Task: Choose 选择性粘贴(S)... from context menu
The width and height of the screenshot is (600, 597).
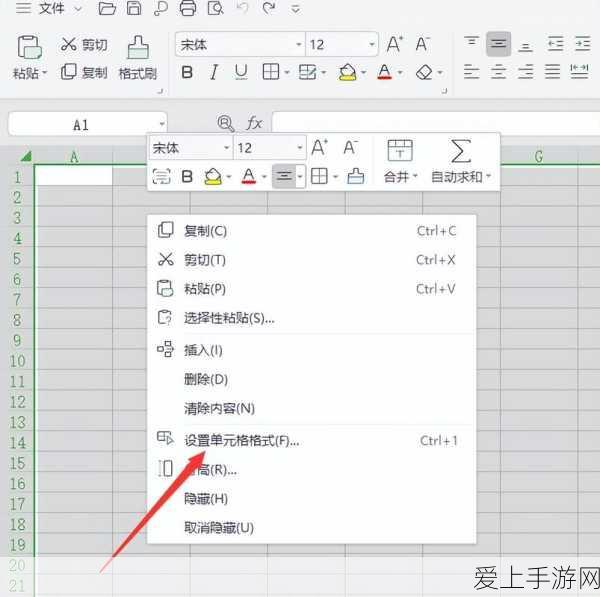Action: click(x=311, y=318)
